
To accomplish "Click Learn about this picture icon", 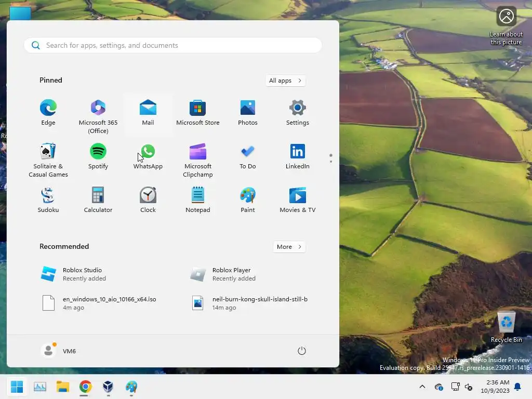I will 506,26.
